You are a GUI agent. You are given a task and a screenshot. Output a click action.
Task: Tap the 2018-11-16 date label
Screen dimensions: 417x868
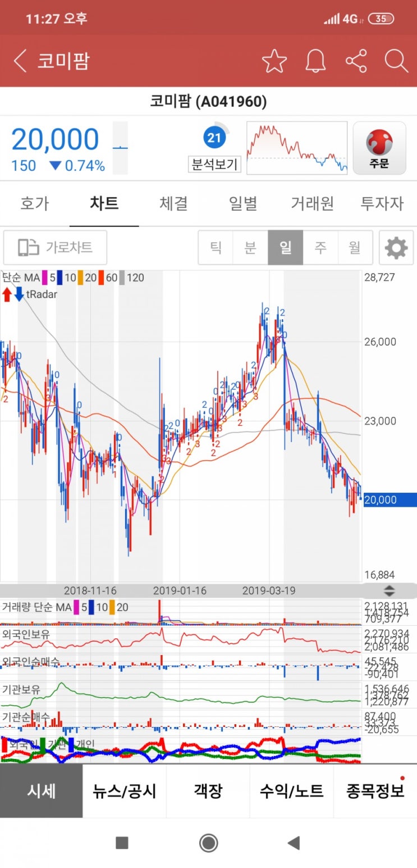pyautogui.click(x=90, y=591)
